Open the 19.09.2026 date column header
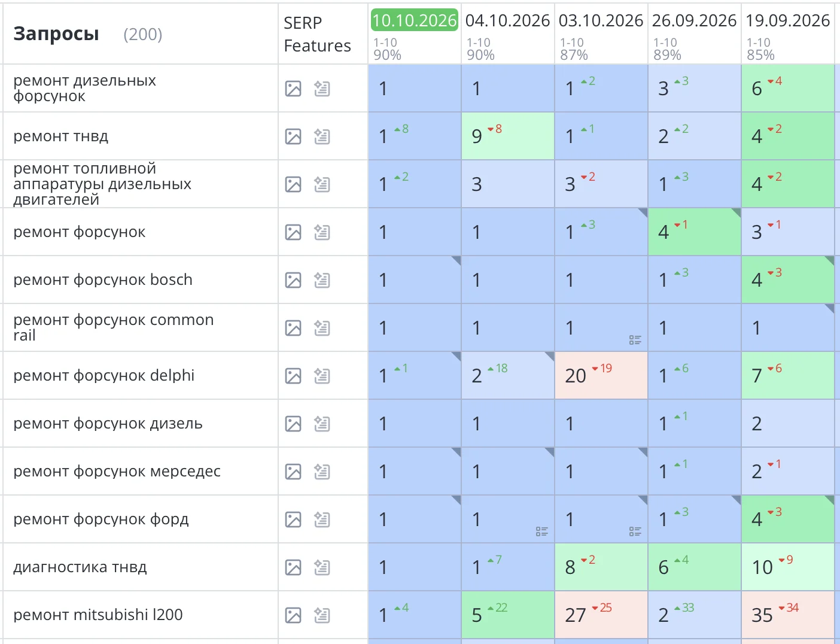The height and width of the screenshot is (644, 840). pyautogui.click(x=787, y=20)
